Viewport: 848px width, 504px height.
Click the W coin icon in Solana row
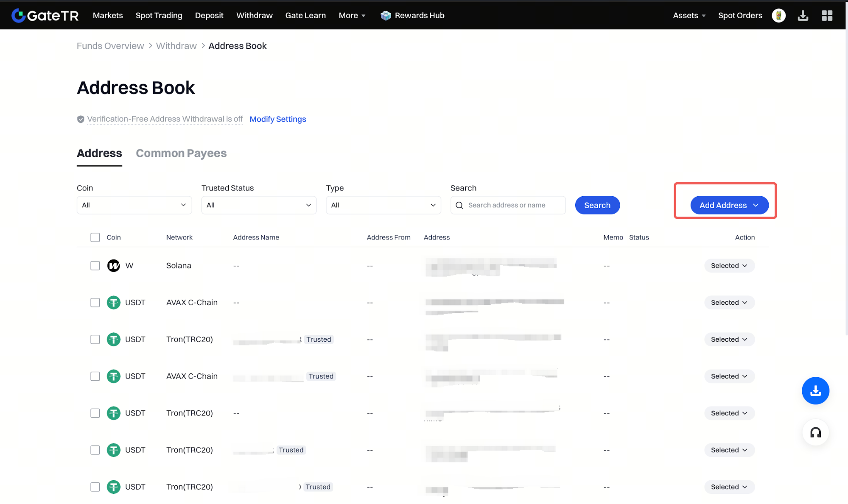click(113, 266)
